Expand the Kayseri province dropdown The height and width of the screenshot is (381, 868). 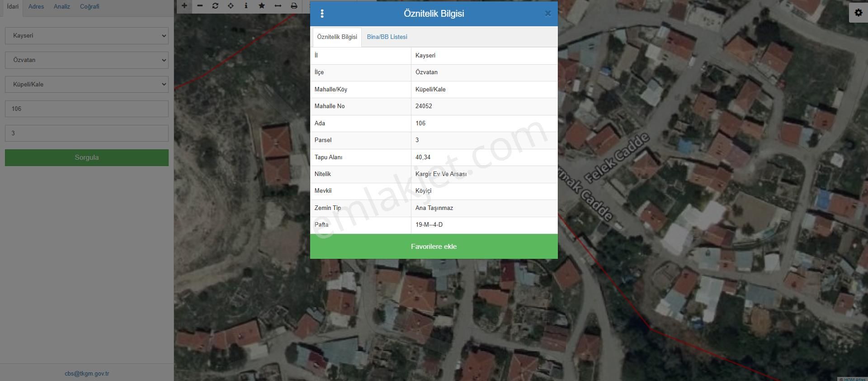pyautogui.click(x=87, y=36)
